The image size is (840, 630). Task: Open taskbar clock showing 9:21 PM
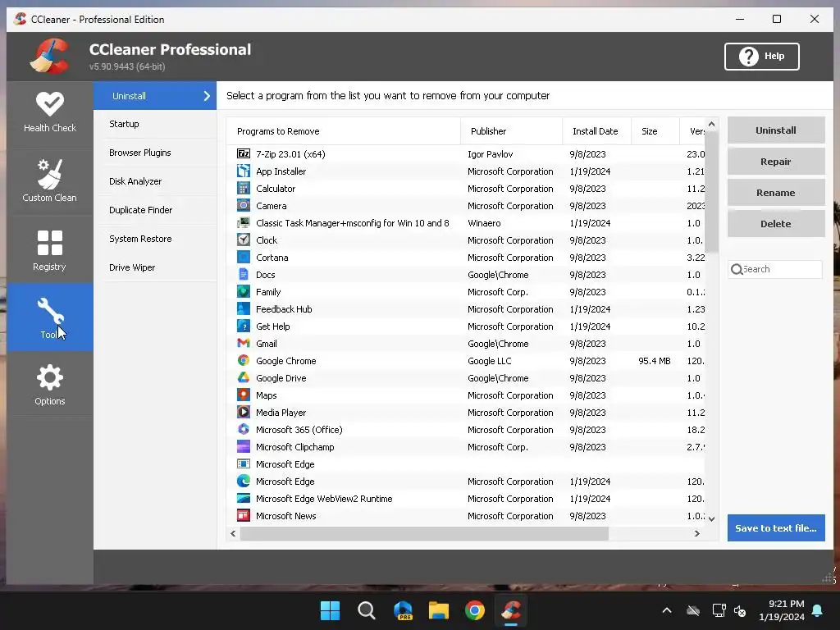[x=782, y=610]
